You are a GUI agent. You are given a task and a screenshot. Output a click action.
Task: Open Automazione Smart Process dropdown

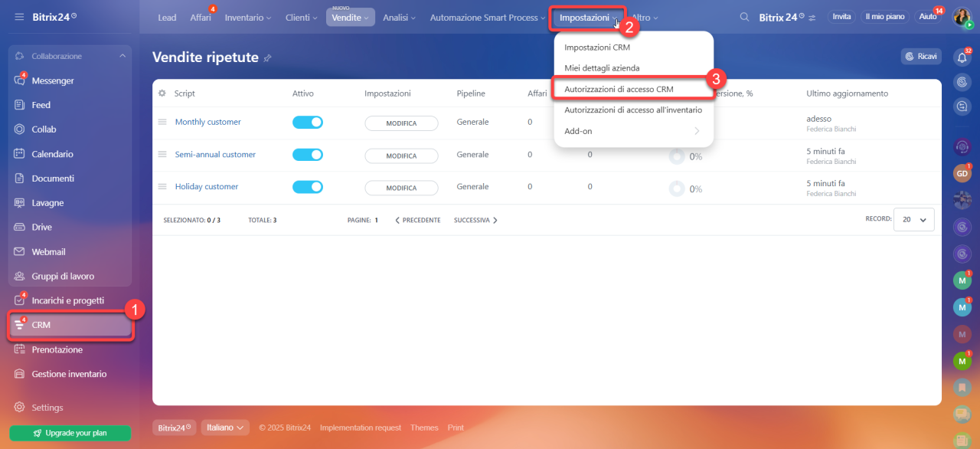pyautogui.click(x=488, y=17)
